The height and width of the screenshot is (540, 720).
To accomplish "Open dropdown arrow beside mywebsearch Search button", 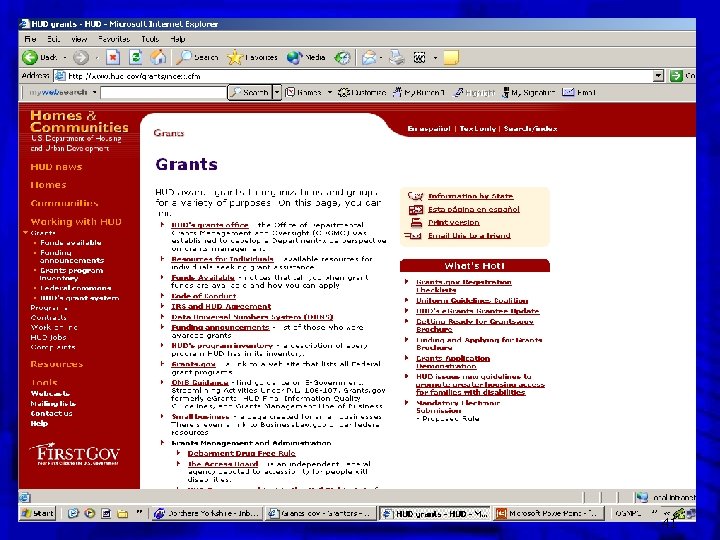I will point(277,92).
